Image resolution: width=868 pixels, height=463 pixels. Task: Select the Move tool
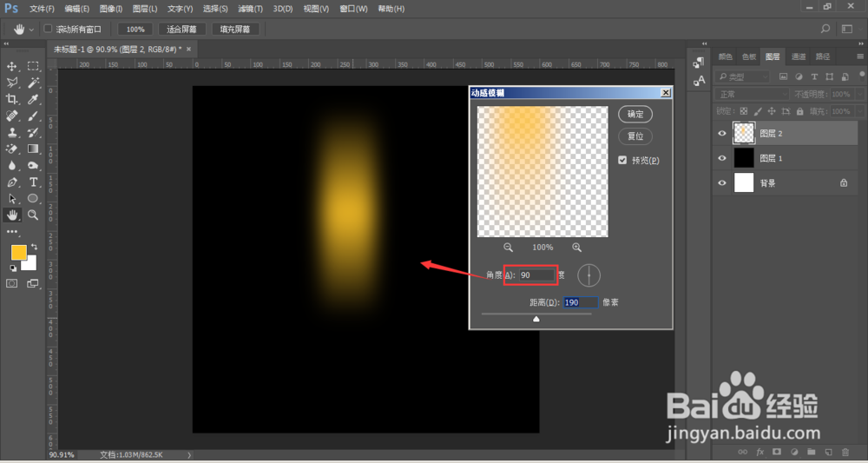11,67
